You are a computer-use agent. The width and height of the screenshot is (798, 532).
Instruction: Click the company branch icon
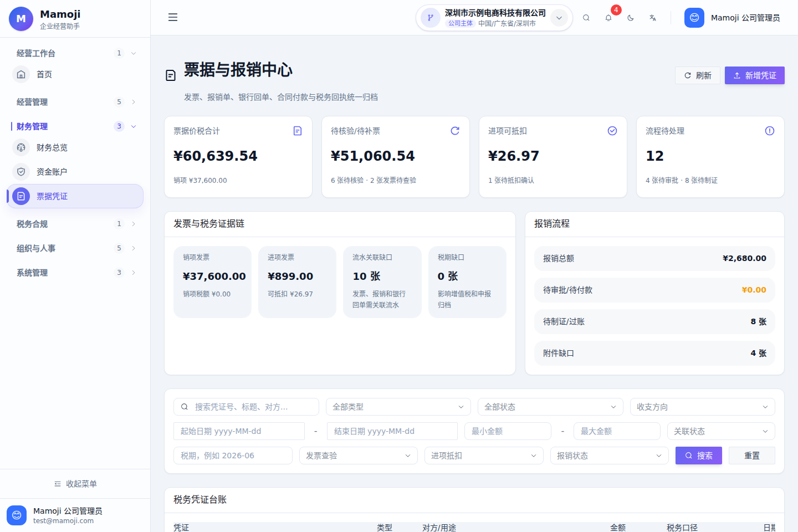tap(431, 18)
